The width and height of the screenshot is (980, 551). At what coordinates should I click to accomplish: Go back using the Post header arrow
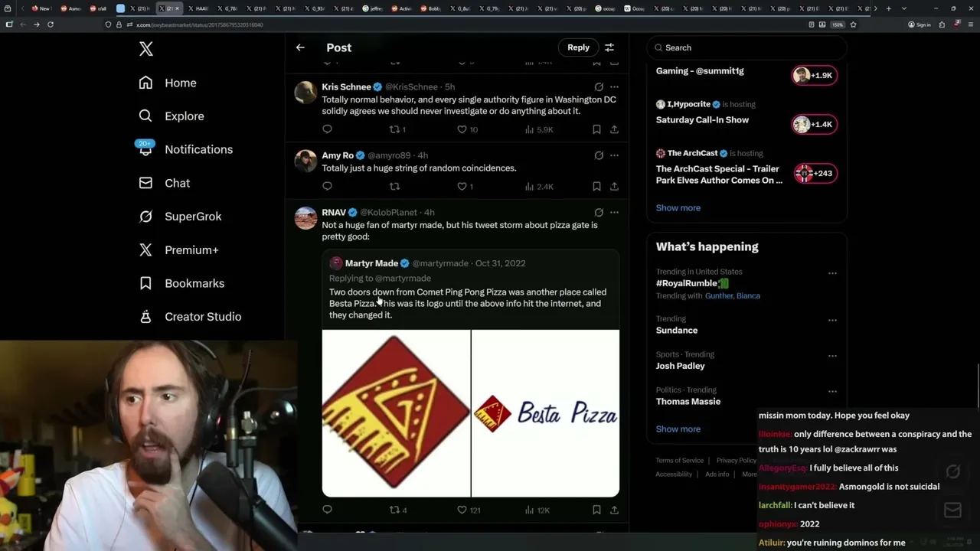coord(300,47)
